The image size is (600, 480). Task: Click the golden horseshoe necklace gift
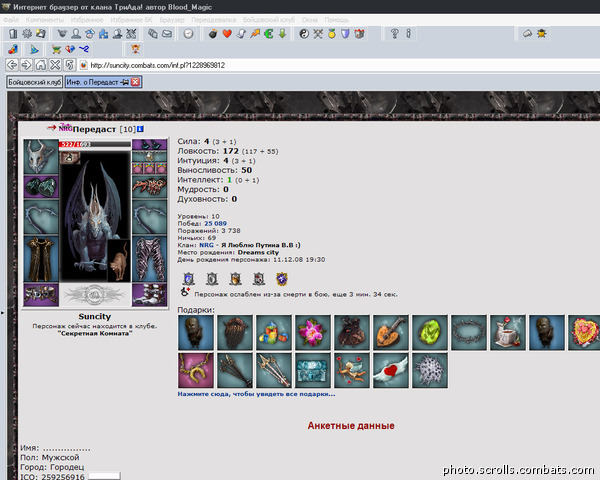[196, 371]
